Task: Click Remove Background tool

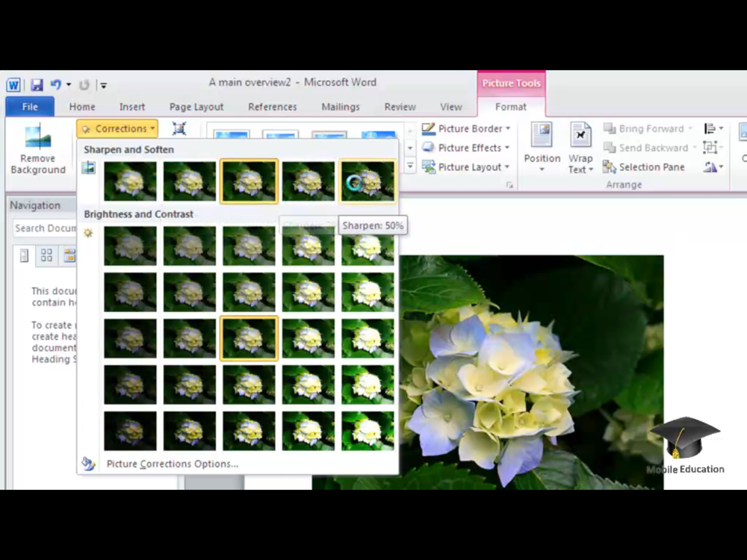Action: coord(38,149)
